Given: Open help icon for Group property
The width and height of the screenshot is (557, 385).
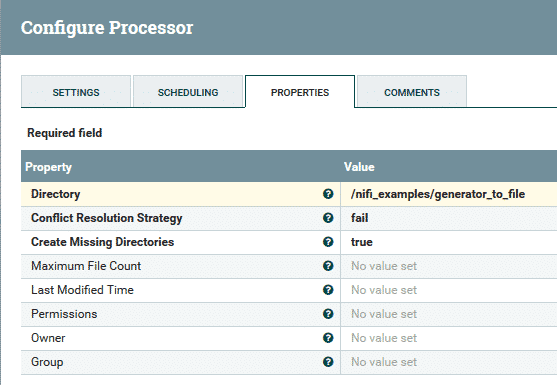Looking at the screenshot, I should [328, 362].
